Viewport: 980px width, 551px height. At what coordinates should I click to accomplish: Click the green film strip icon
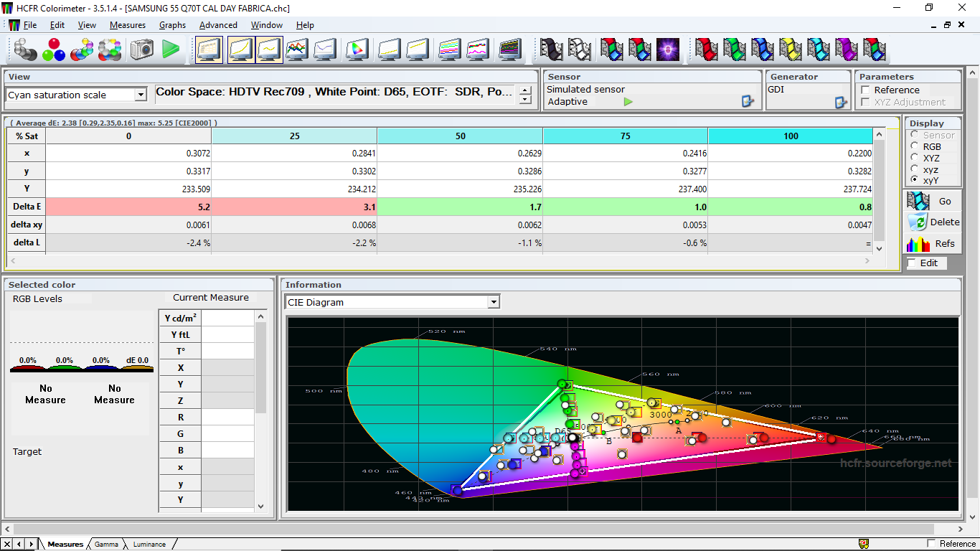click(735, 50)
